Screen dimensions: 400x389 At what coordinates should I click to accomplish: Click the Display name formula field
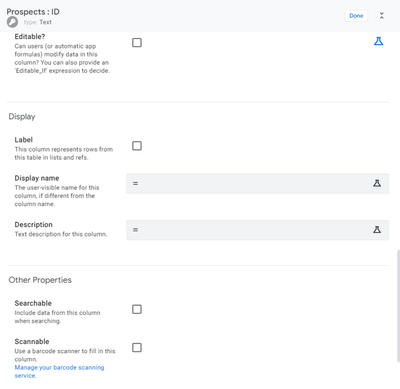[257, 183]
